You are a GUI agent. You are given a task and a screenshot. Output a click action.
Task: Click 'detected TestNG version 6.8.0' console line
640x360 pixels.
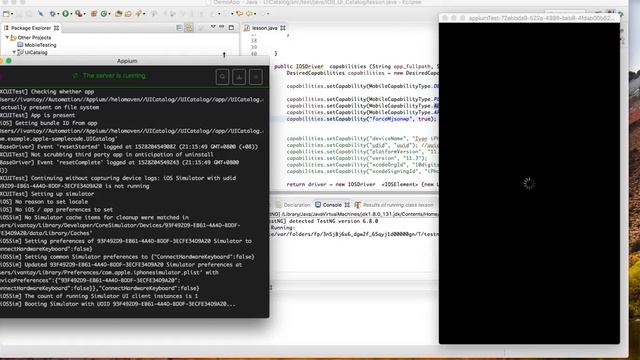[325, 221]
